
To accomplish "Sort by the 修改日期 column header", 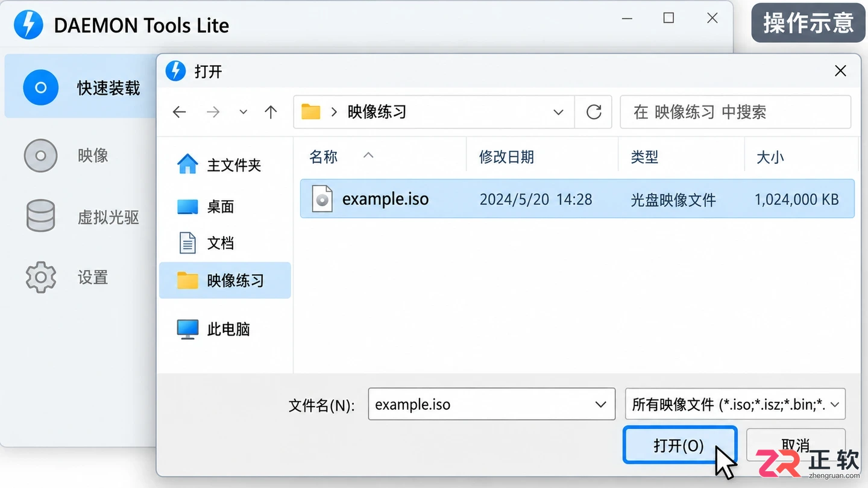I will (x=506, y=157).
